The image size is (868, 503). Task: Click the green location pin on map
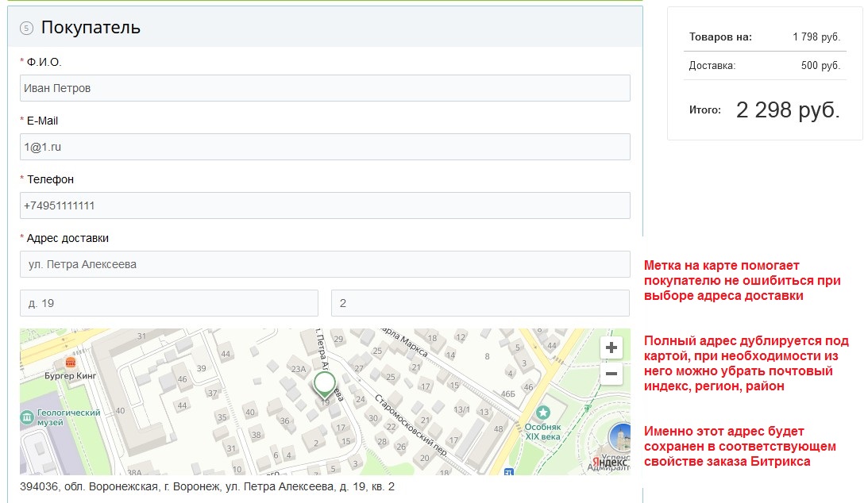tap(324, 383)
